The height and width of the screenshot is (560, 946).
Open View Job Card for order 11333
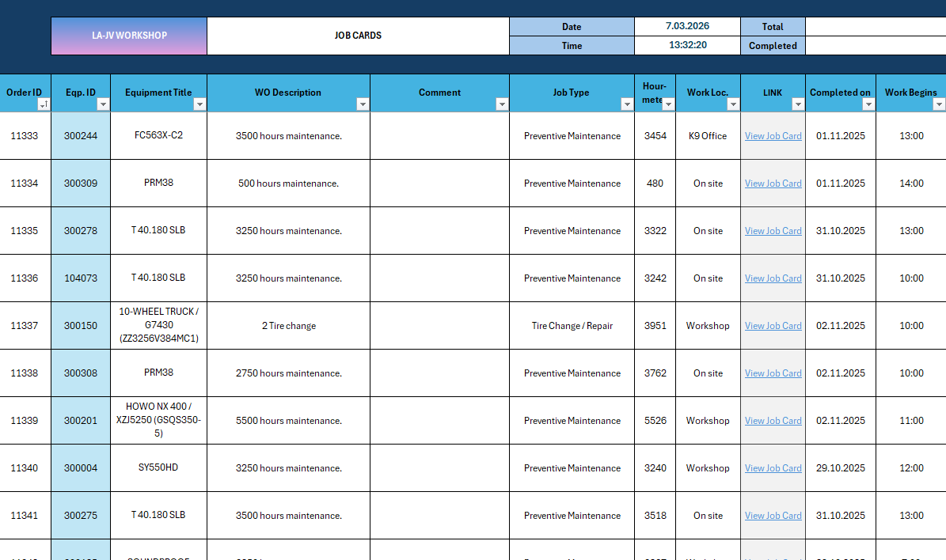773,135
